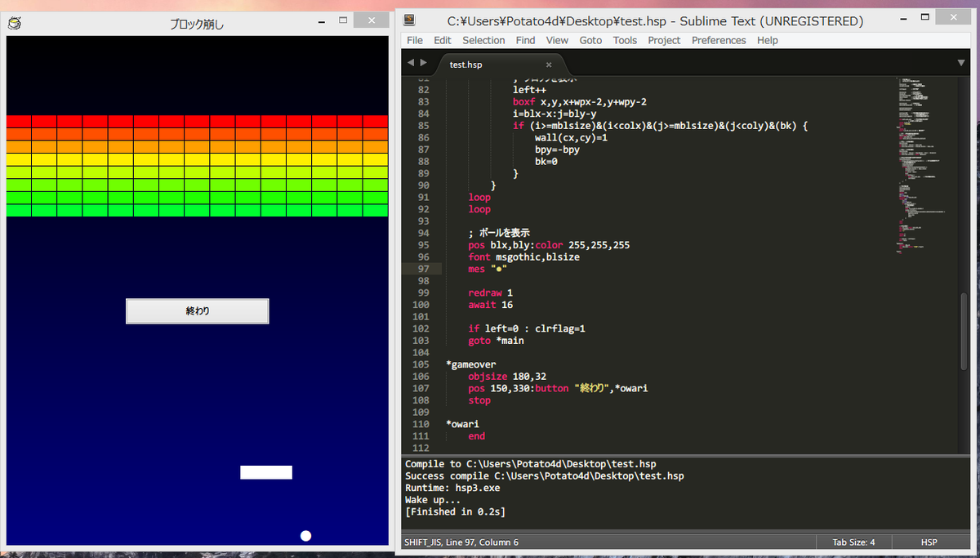Screen dimensions: 980x558
Task: Click the white paddle in the game
Action: pos(266,472)
